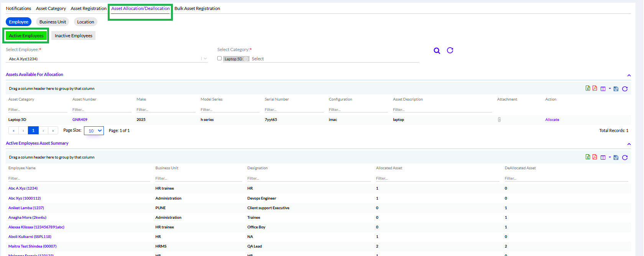Export Assets Available grid to Excel
Screen dimensions: 644x256
[x=588, y=88]
